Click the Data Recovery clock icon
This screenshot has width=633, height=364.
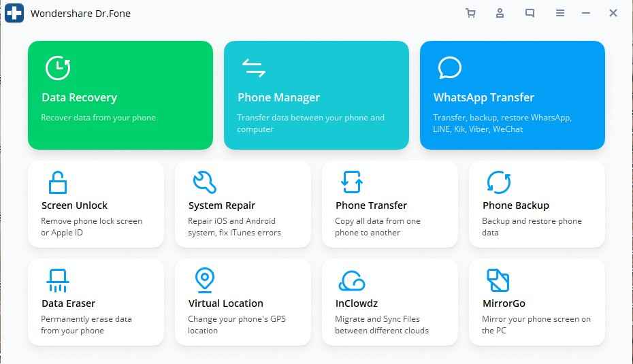58,68
